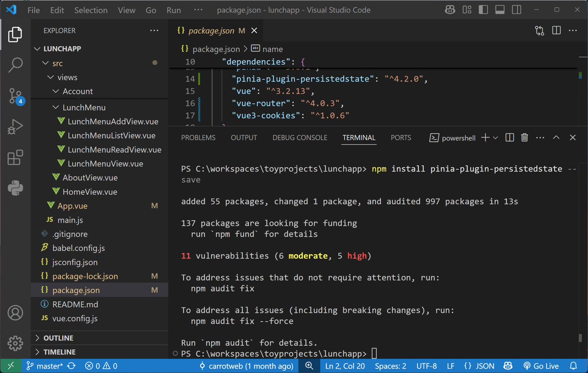Click Copilot status icon in status bar
This screenshot has width=588, height=373.
click(508, 366)
